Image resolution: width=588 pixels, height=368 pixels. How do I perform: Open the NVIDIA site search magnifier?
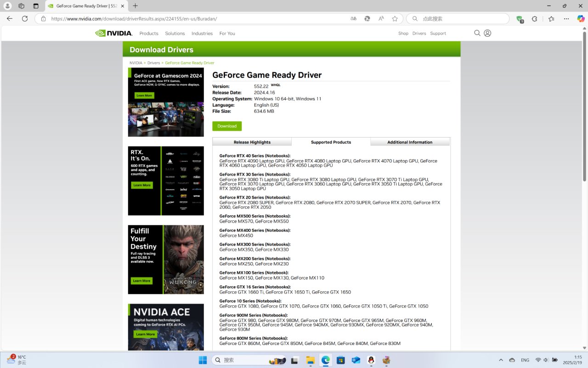(477, 33)
